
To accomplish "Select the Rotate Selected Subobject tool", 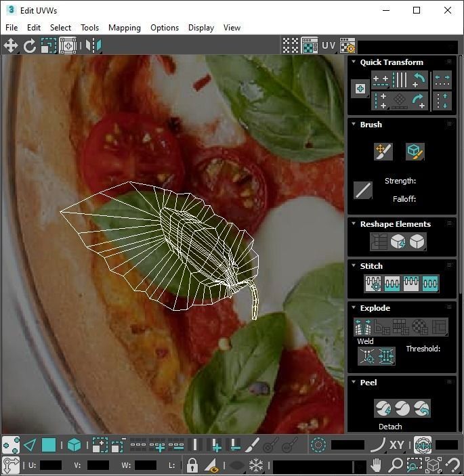I will coord(29,46).
